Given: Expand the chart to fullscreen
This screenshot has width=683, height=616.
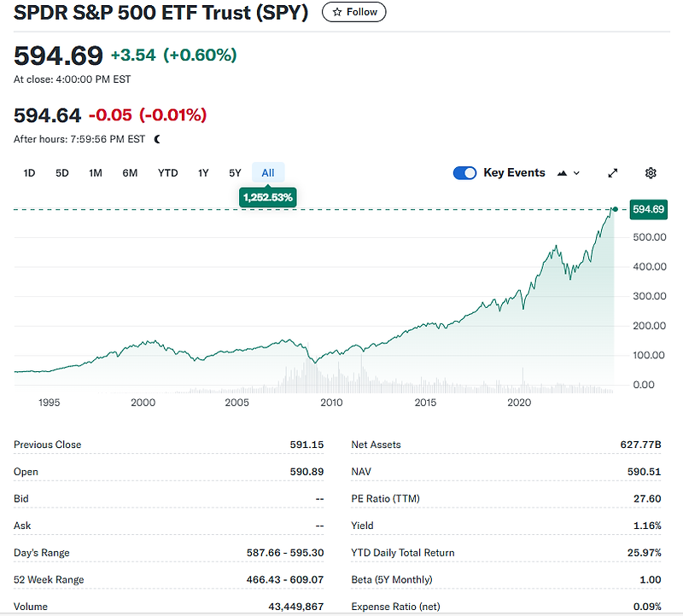Looking at the screenshot, I should 612,172.
